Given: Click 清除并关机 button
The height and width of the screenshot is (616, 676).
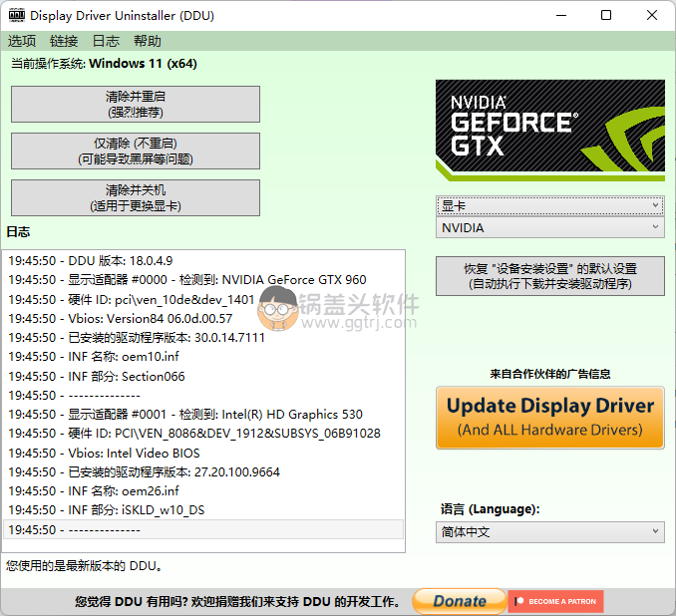Looking at the screenshot, I should pyautogui.click(x=136, y=198).
